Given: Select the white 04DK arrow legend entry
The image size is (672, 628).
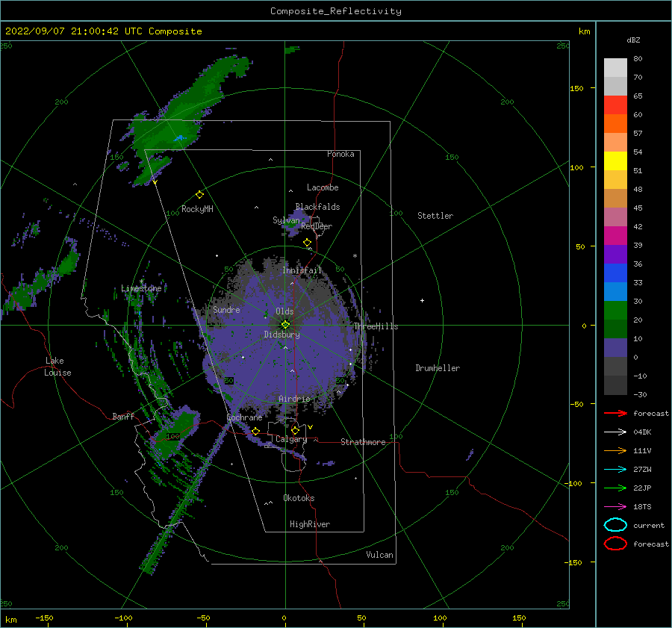Looking at the screenshot, I should 615,432.
